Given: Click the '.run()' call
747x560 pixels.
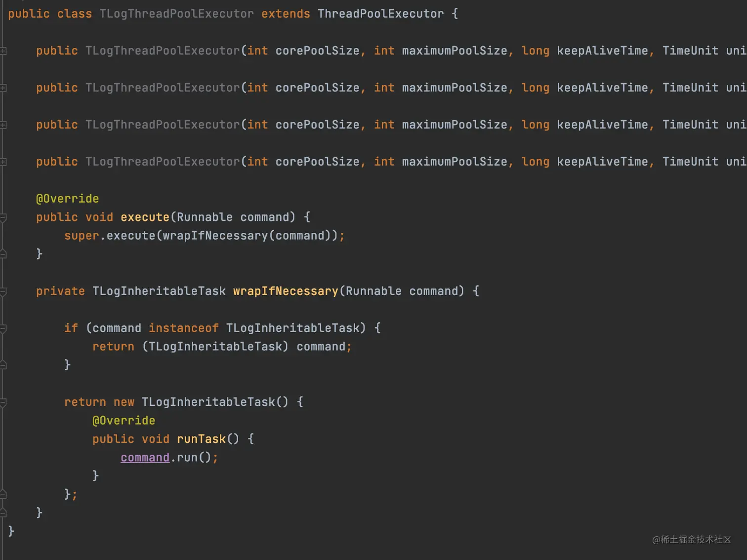Looking at the screenshot, I should tap(191, 458).
